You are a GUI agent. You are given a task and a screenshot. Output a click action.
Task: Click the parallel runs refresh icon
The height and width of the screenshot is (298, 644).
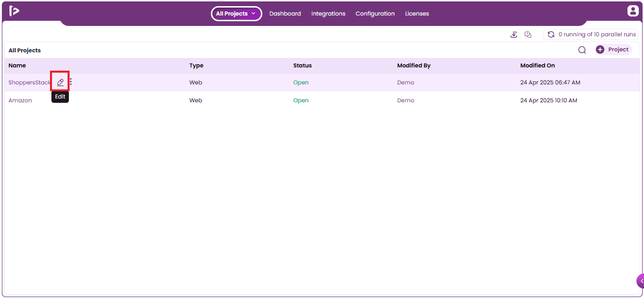point(551,34)
